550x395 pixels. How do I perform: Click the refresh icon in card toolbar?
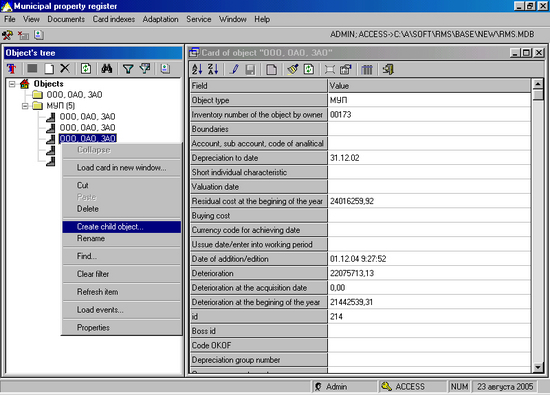point(309,69)
